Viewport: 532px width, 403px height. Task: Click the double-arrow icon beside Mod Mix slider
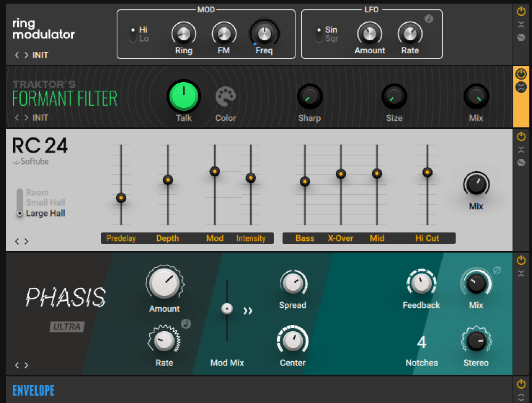click(x=248, y=310)
